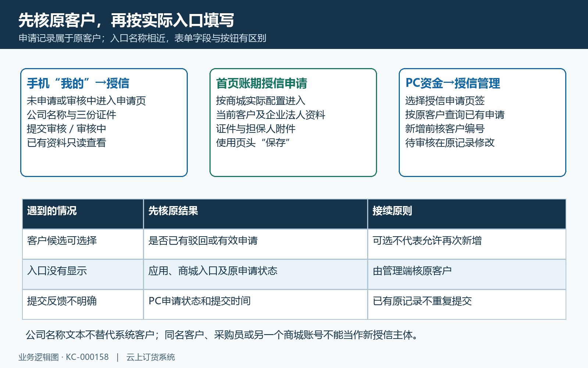The height and width of the screenshot is (368, 588).
Task: Select the text 新增前核客户编号
Action: click(445, 129)
